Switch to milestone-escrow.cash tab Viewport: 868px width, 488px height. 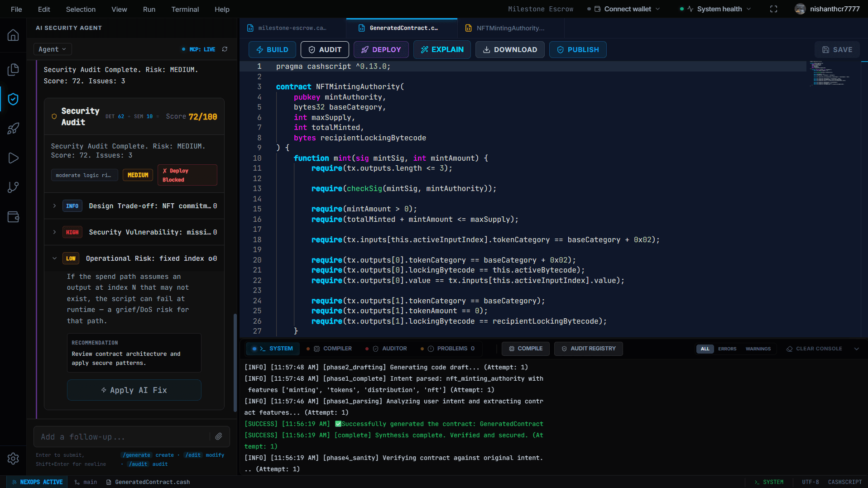point(293,28)
